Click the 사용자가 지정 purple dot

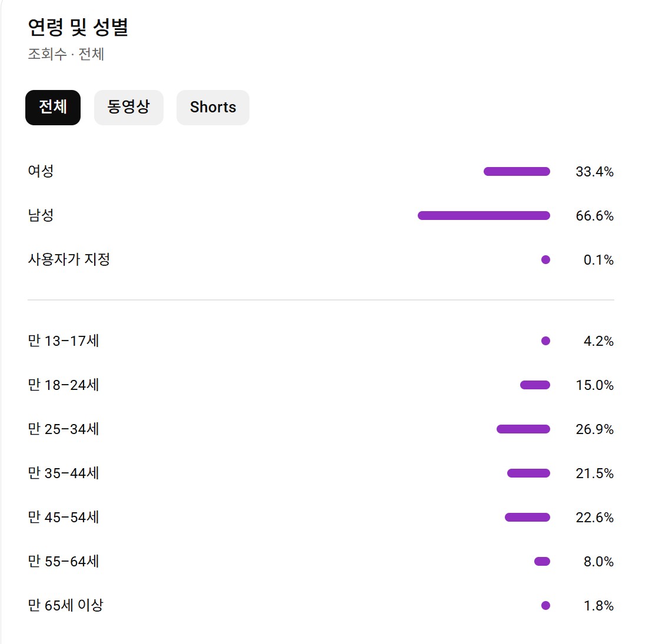click(545, 259)
